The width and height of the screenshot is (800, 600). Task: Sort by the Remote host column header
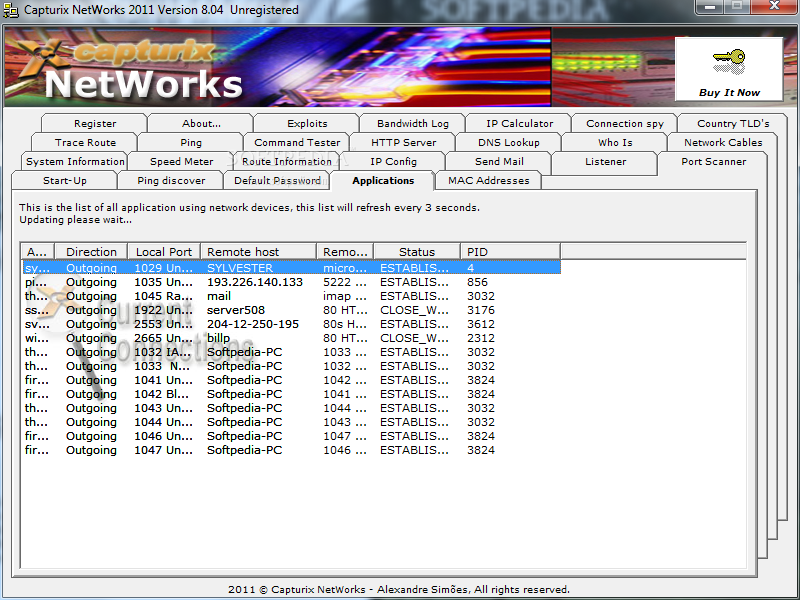(x=259, y=252)
